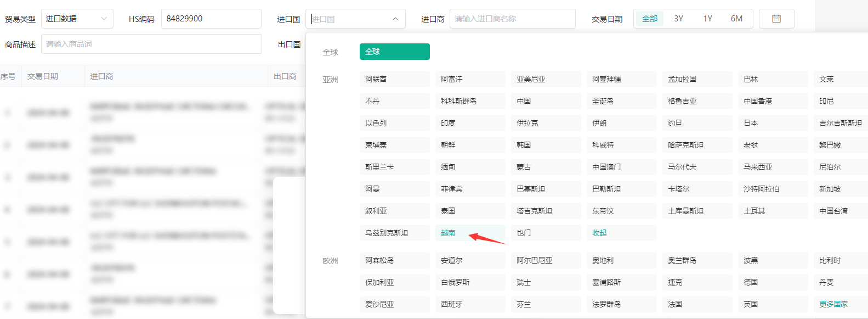This screenshot has height=319, width=868.
Task: Choose 德国 under Europe
Action: 751,282
